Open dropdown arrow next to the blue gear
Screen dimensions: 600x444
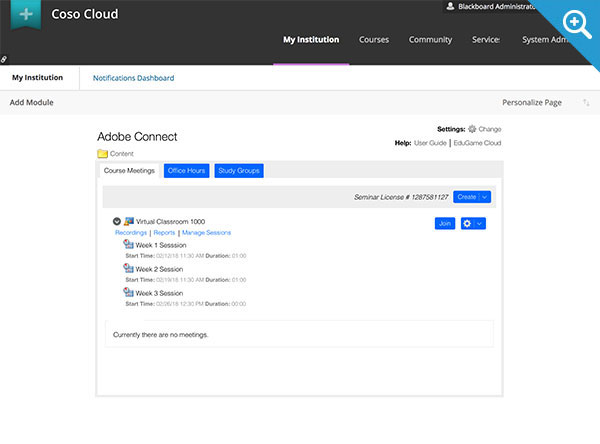(x=479, y=224)
